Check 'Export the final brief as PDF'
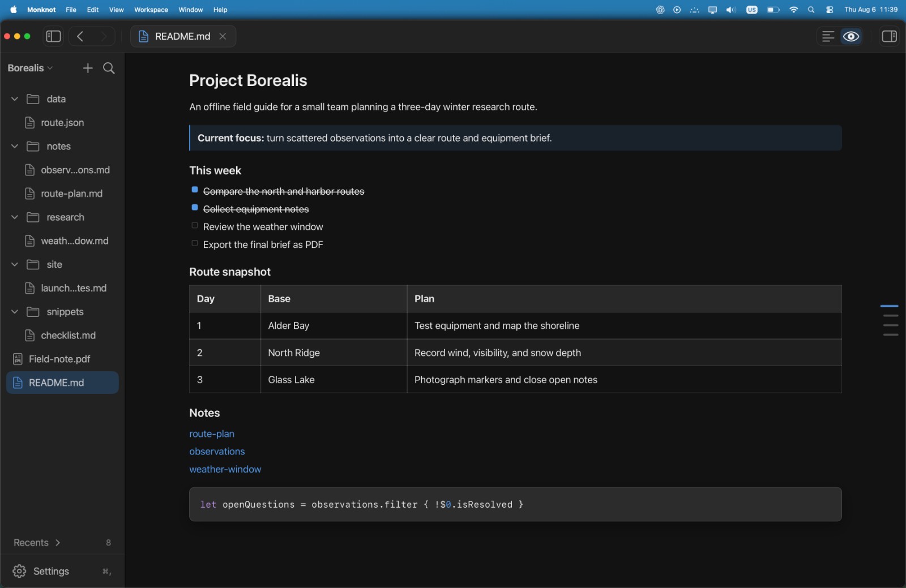 tap(195, 243)
